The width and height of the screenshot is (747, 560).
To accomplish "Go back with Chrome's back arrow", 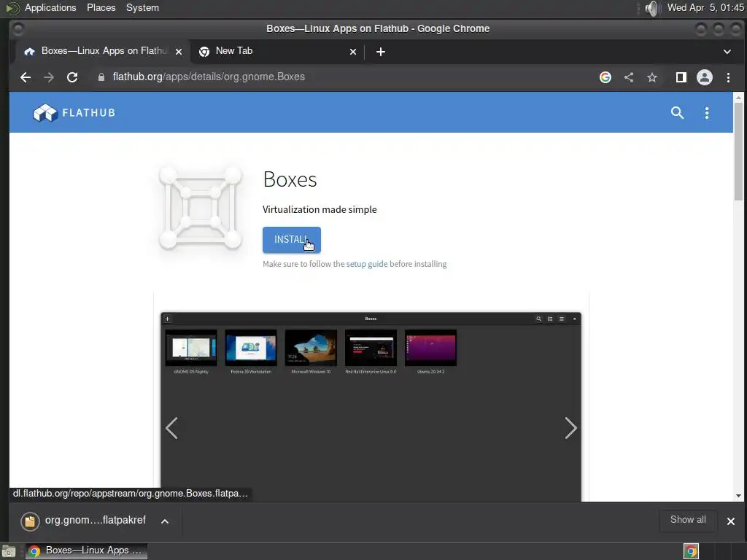I will click(x=26, y=77).
